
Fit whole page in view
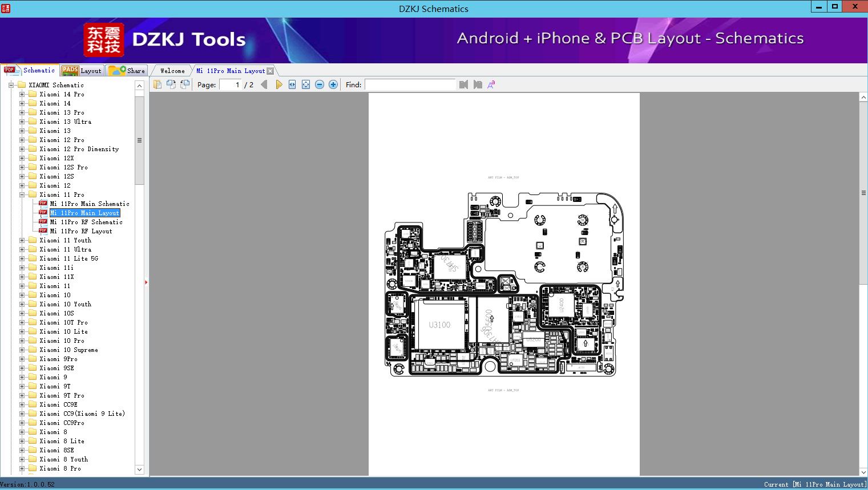[306, 84]
